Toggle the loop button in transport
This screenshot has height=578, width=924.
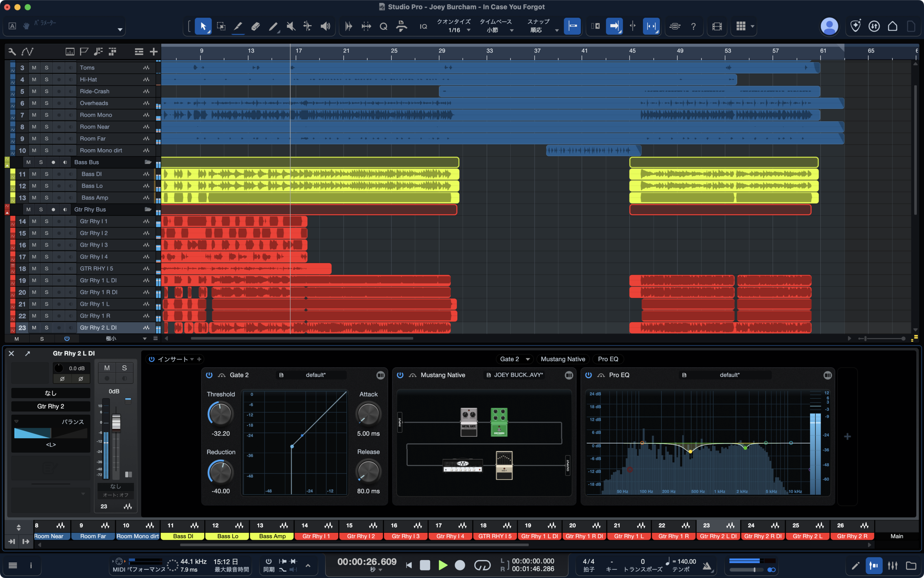pos(482,565)
